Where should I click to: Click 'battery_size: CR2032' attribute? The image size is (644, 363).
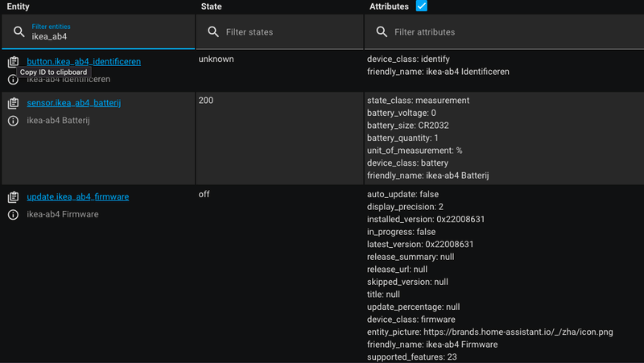[x=408, y=126]
